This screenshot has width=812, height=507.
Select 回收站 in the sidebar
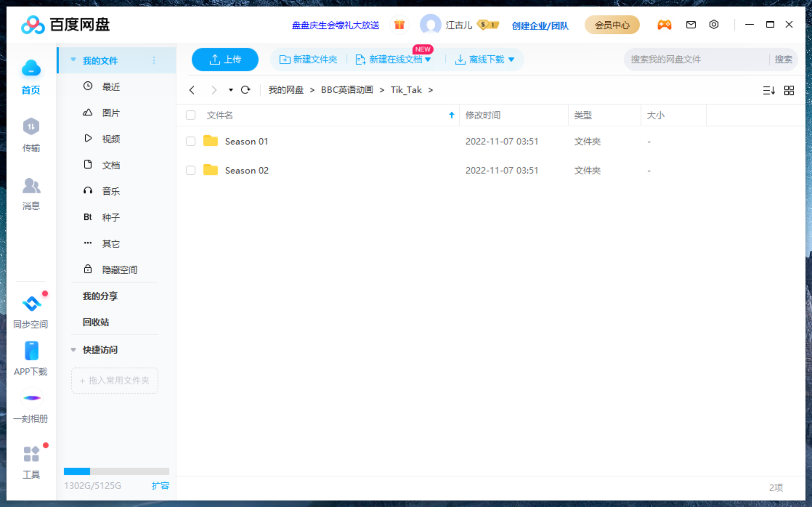coord(96,322)
